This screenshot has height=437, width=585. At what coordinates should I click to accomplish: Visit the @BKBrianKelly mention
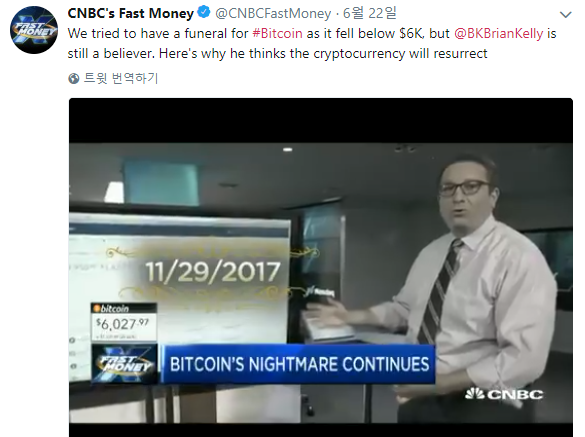[498, 34]
